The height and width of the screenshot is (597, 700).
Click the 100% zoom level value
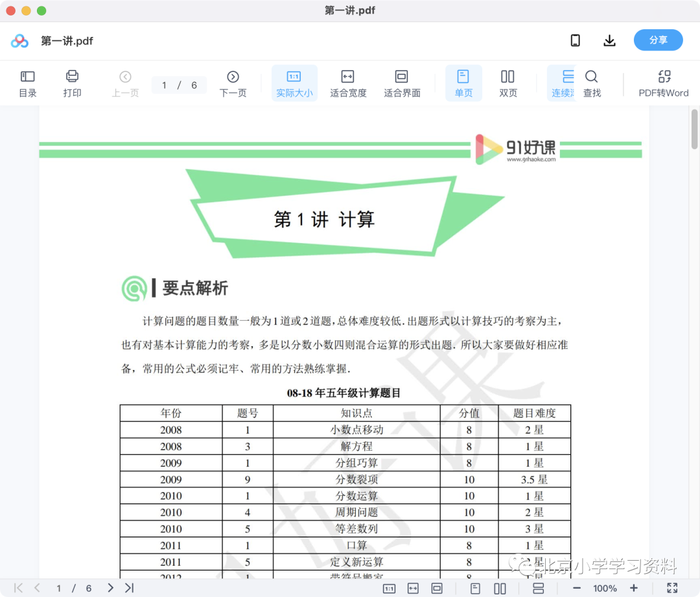click(605, 589)
